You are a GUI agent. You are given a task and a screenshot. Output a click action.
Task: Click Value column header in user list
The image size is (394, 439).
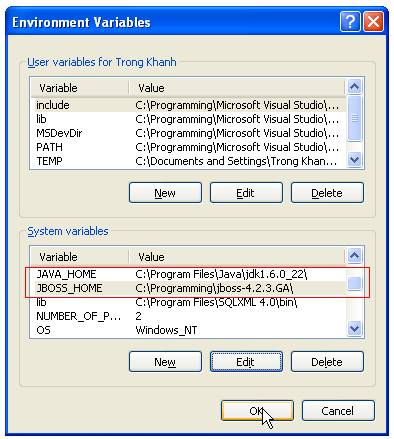(x=237, y=88)
